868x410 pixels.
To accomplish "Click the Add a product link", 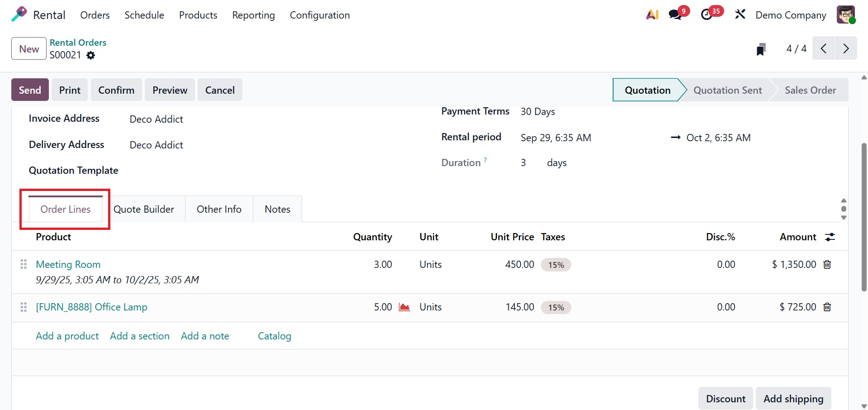I will pos(67,336).
